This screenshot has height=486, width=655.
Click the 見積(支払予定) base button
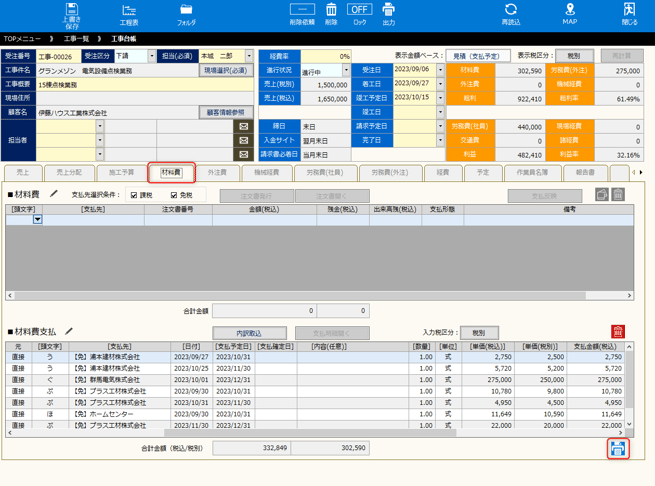pyautogui.click(x=478, y=56)
